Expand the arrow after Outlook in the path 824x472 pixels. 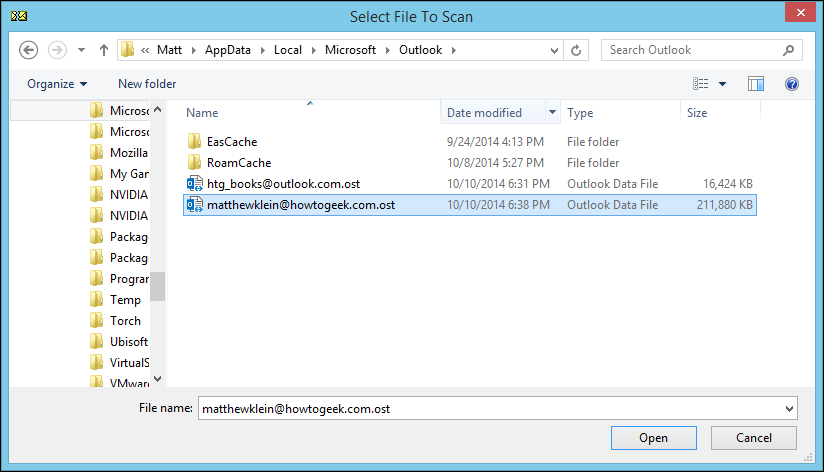click(x=454, y=50)
